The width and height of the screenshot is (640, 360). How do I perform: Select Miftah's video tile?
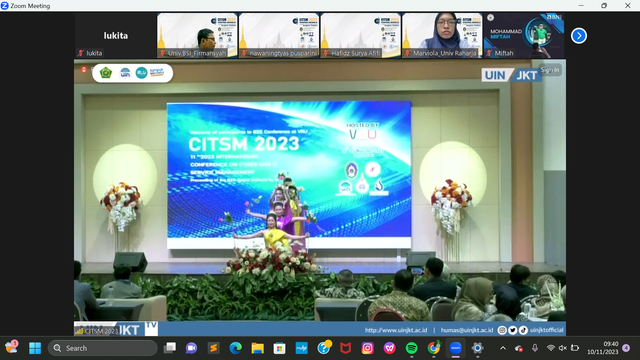[x=524, y=36]
